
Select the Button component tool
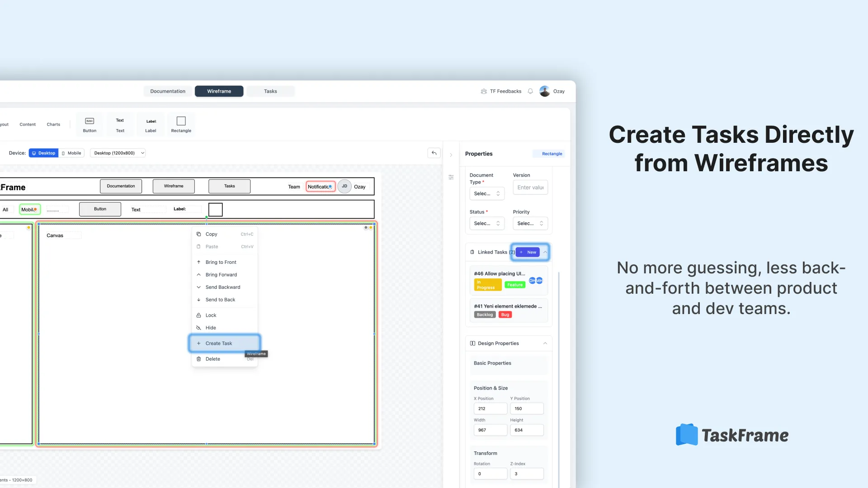pyautogui.click(x=90, y=125)
